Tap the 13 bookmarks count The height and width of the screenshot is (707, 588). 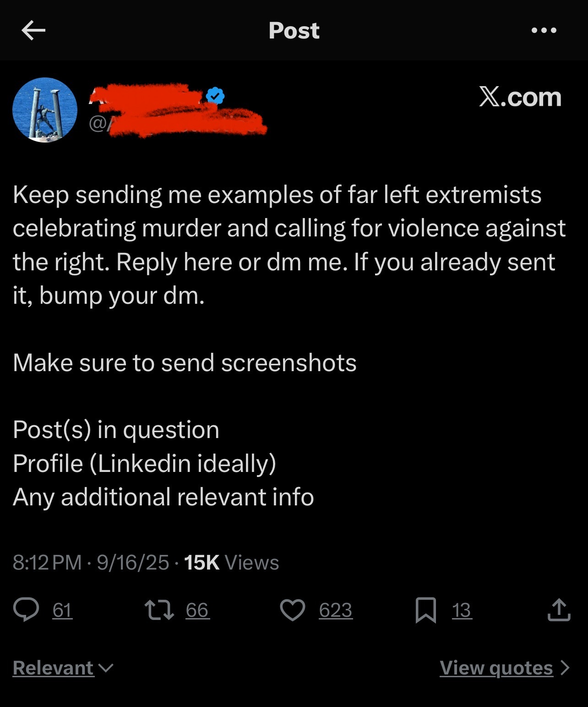[x=462, y=610]
